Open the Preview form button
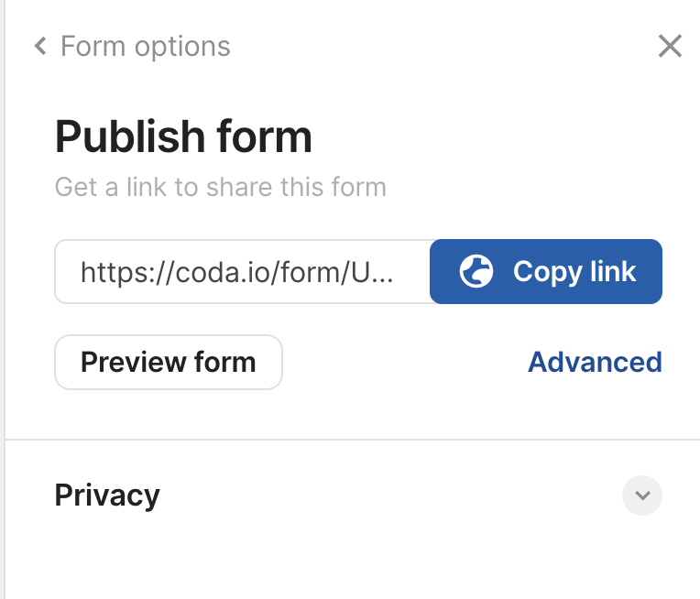Screen dimensions: 700x599 coord(169,362)
